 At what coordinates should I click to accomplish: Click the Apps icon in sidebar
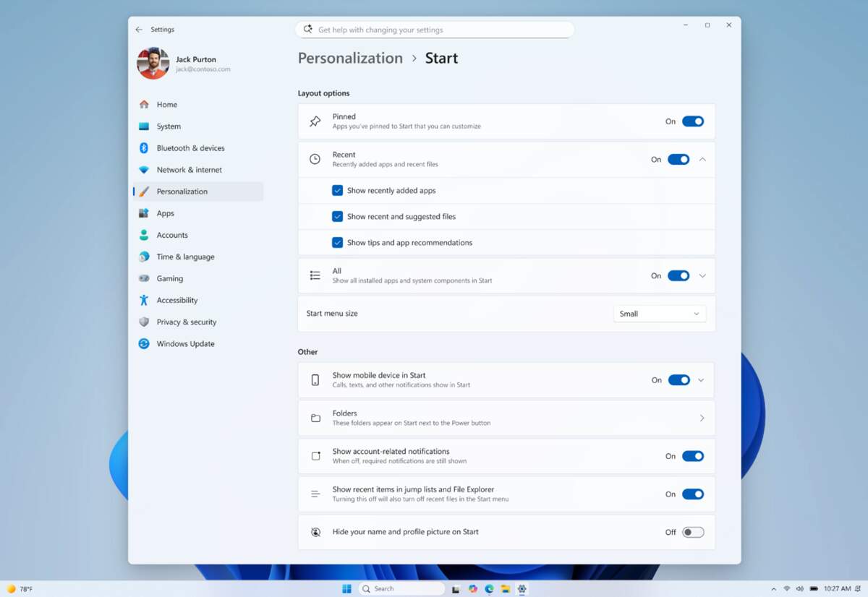[144, 213]
